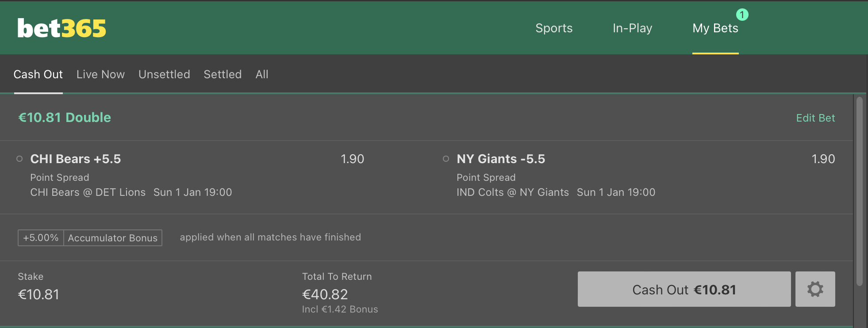This screenshot has height=328, width=868.
Task: Select the NY Giants -5.5 selection
Action: click(501, 159)
